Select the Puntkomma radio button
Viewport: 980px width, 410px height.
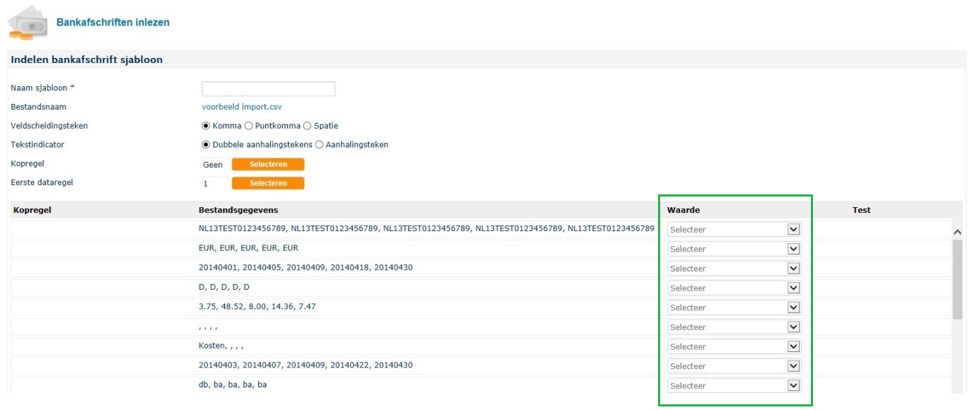[x=248, y=126]
